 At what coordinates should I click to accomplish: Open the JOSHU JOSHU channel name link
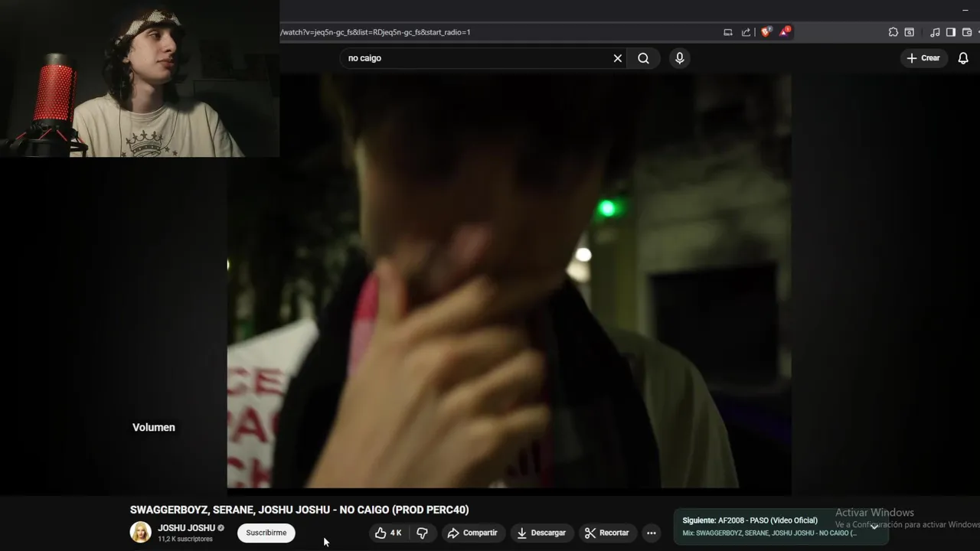(186, 528)
